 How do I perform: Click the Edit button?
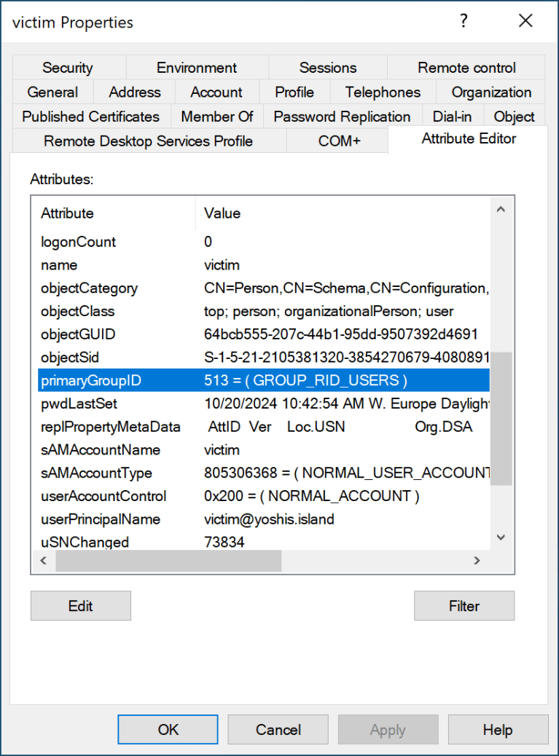pos(80,605)
